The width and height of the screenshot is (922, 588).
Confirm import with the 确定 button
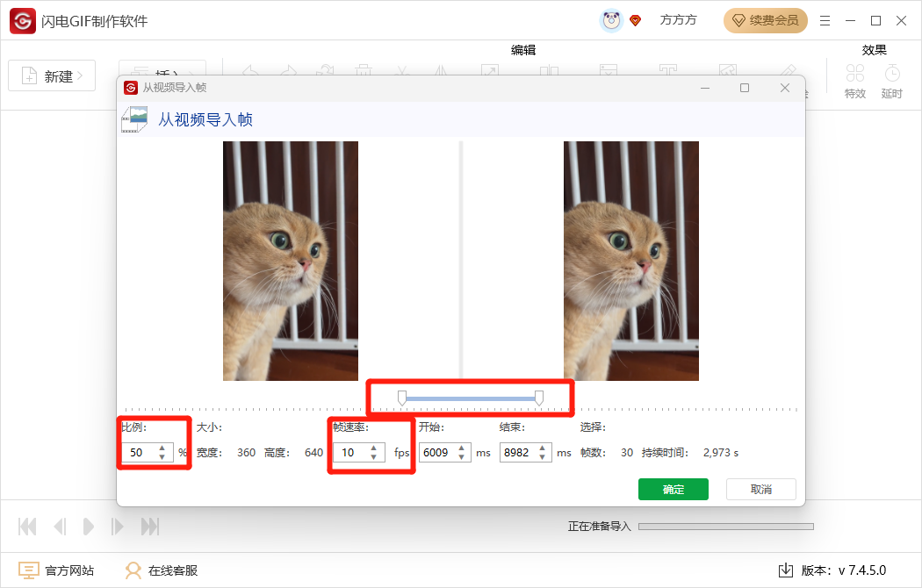(673, 489)
